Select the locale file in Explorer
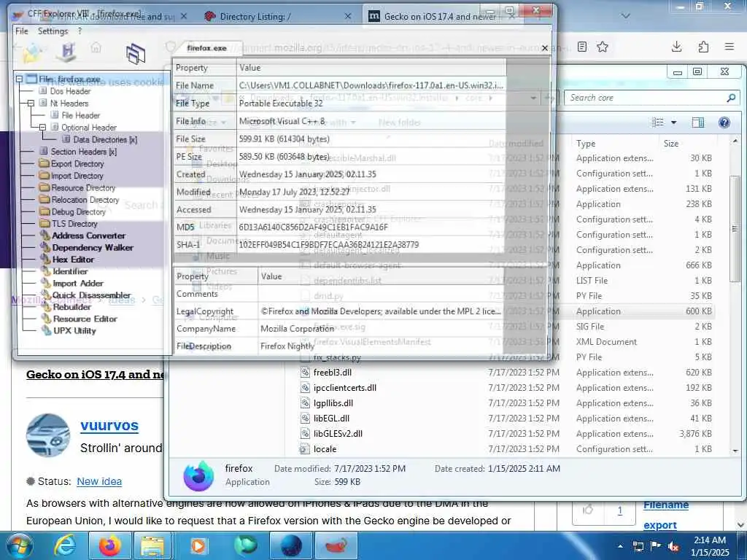 coord(325,449)
